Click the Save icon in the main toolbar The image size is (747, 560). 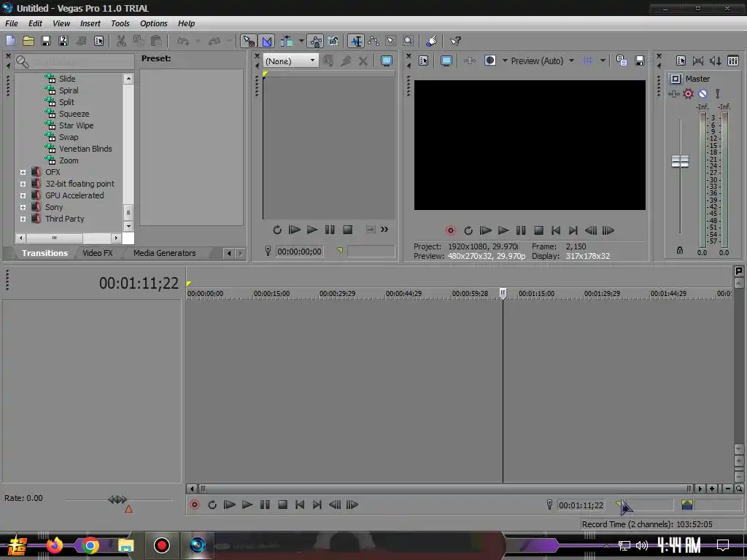[x=46, y=41]
